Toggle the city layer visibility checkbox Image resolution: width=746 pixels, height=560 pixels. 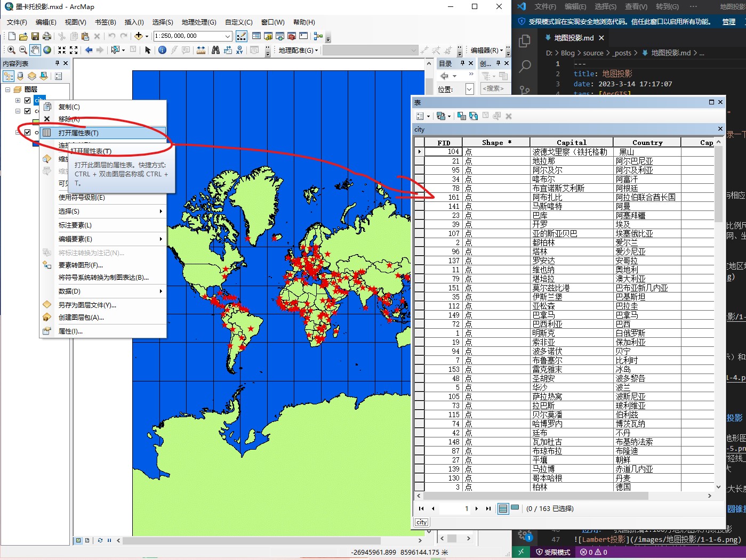(x=28, y=100)
